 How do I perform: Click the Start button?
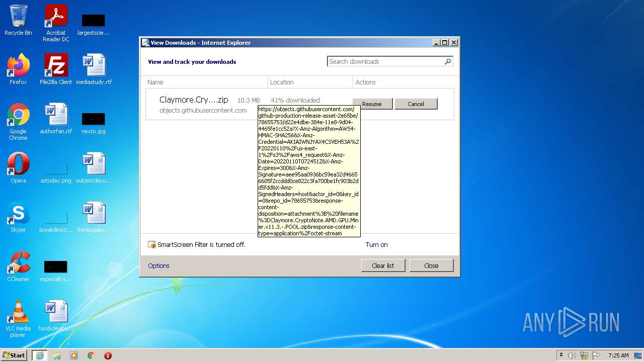(14, 355)
